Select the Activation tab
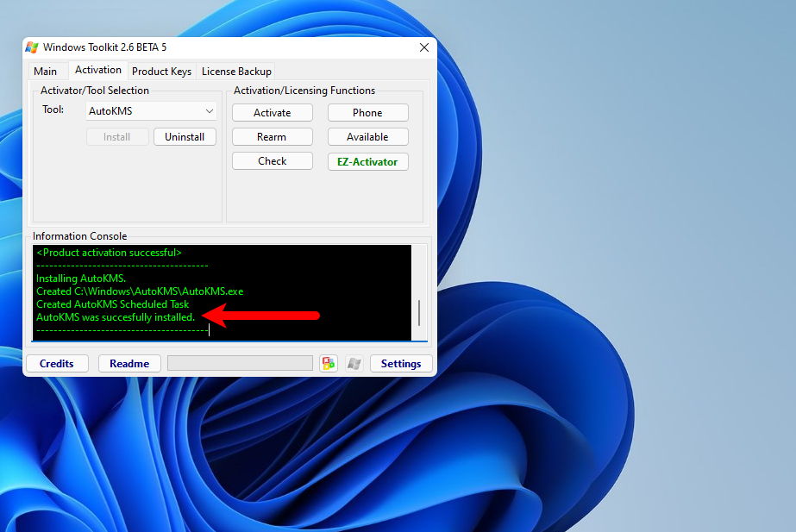 pyautogui.click(x=98, y=71)
